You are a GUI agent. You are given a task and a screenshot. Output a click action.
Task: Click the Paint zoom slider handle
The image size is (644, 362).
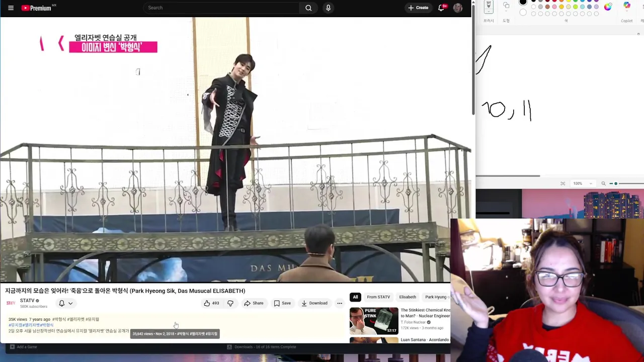(x=616, y=184)
